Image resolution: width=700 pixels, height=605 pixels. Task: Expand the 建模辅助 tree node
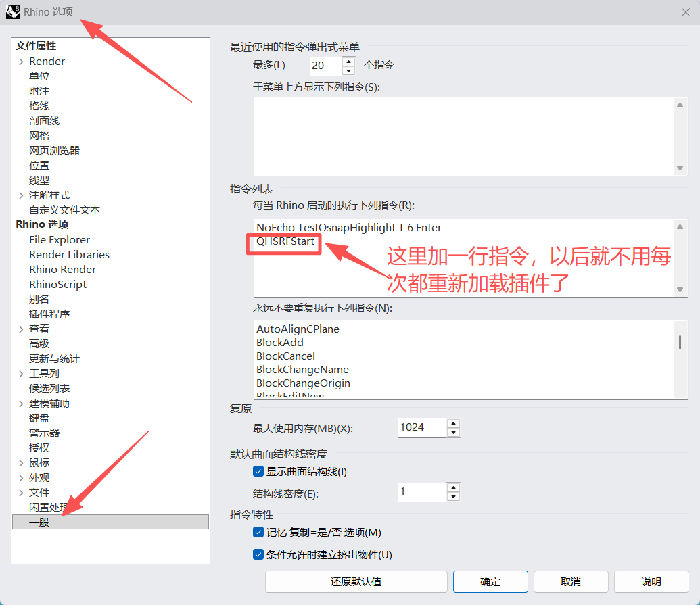click(x=21, y=404)
